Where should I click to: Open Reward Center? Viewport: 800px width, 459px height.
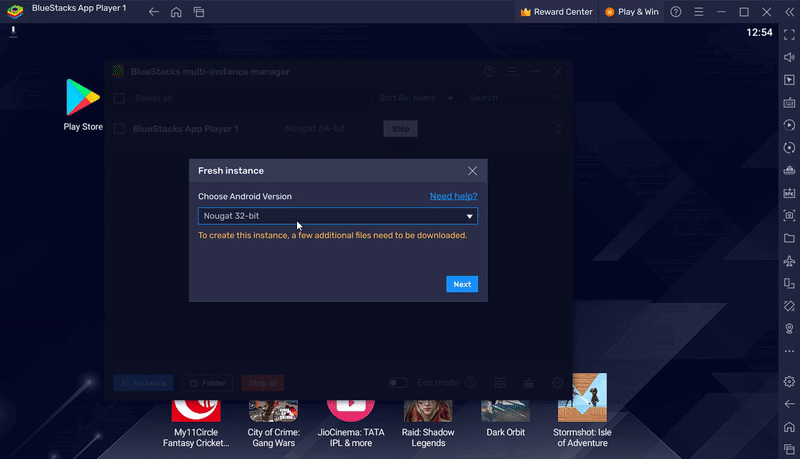(557, 12)
